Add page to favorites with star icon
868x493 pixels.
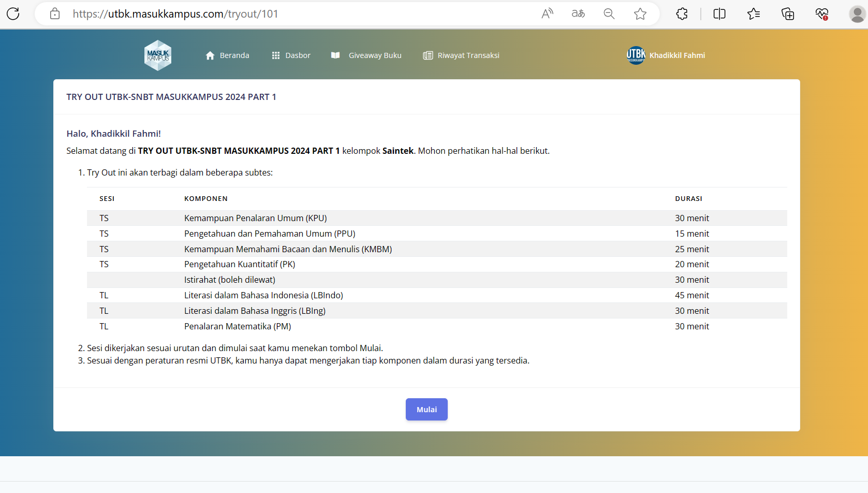coord(640,14)
